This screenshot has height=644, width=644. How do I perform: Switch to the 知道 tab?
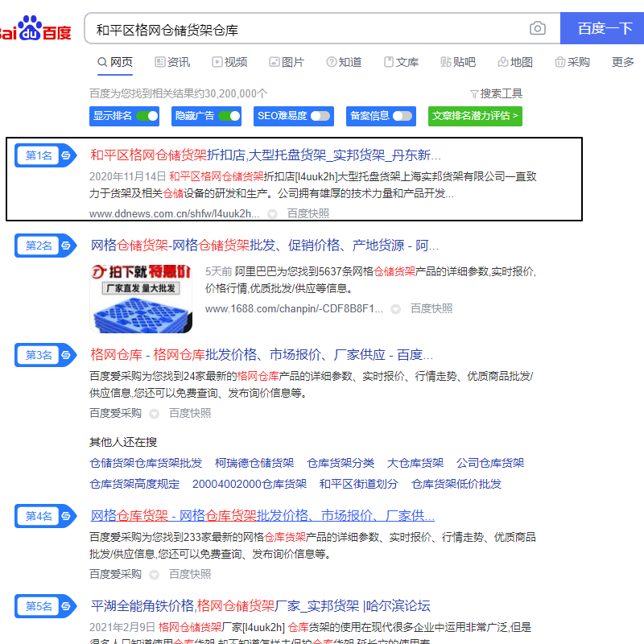pyautogui.click(x=344, y=62)
